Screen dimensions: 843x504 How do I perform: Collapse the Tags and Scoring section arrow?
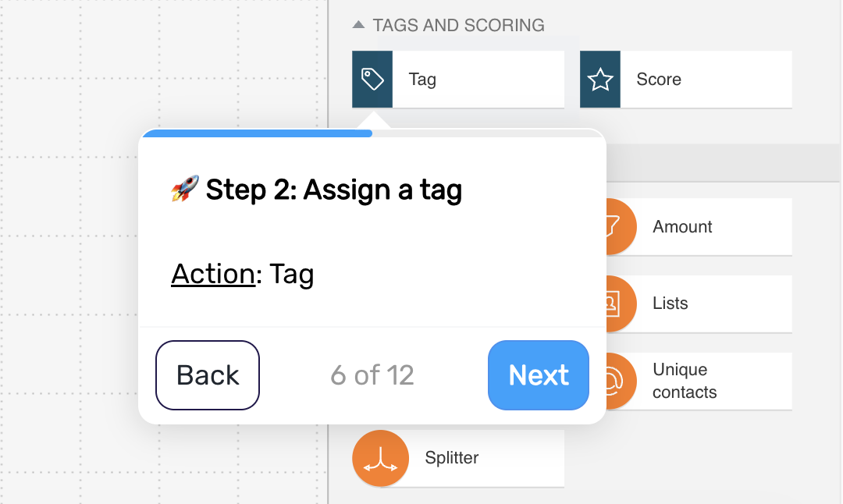point(358,25)
